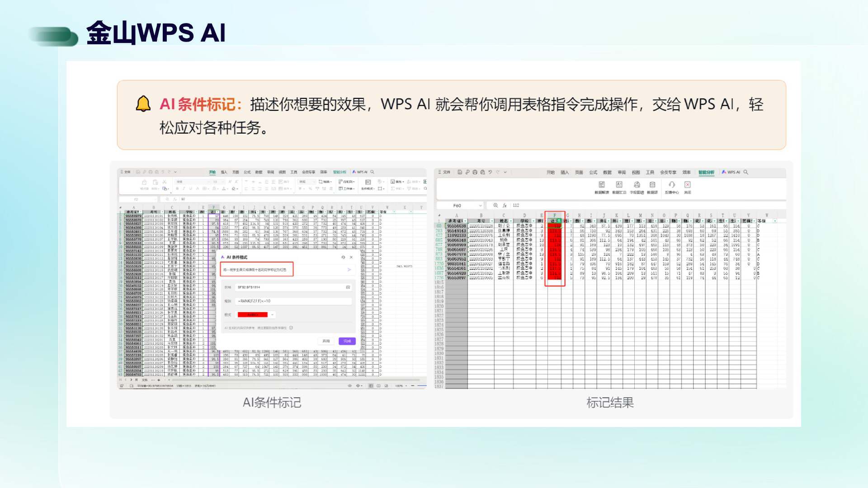868x488 pixels.
Task: Click search icon in the left window's menu bar
Action: tap(373, 172)
